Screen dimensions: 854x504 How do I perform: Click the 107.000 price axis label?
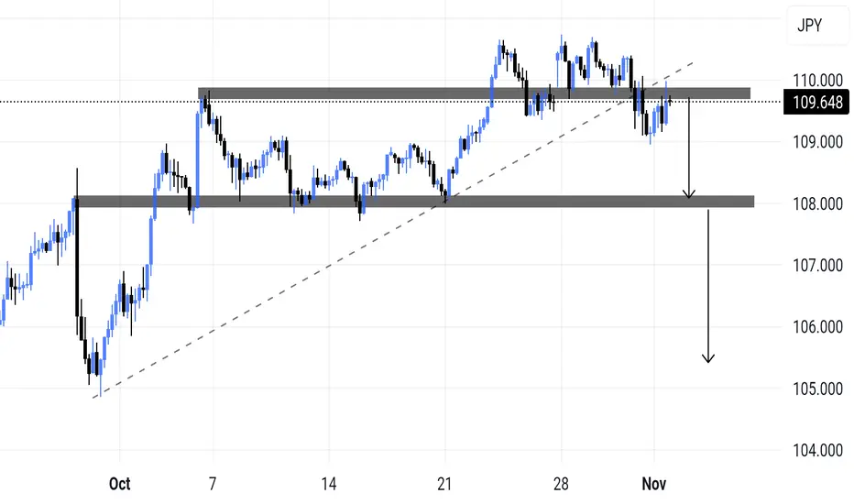tap(818, 266)
